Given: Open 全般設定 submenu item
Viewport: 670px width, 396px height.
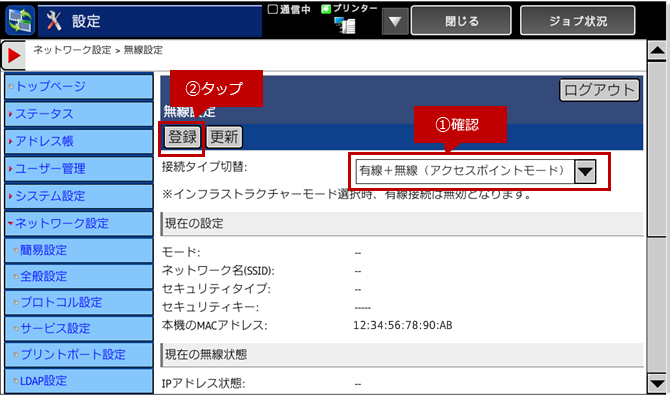Looking at the screenshot, I should 79,276.
